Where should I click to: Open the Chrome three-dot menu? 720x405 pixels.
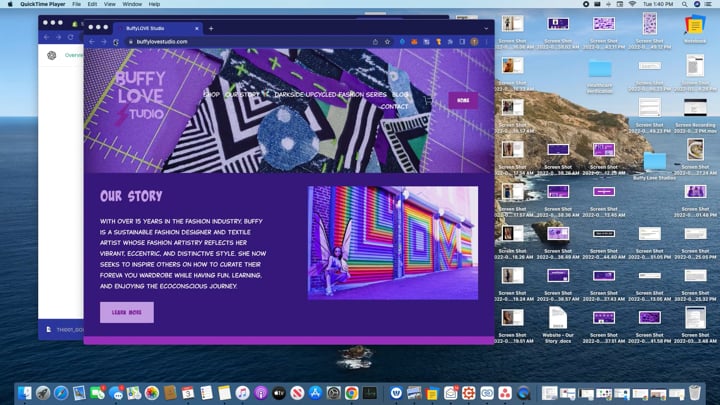[x=486, y=42]
